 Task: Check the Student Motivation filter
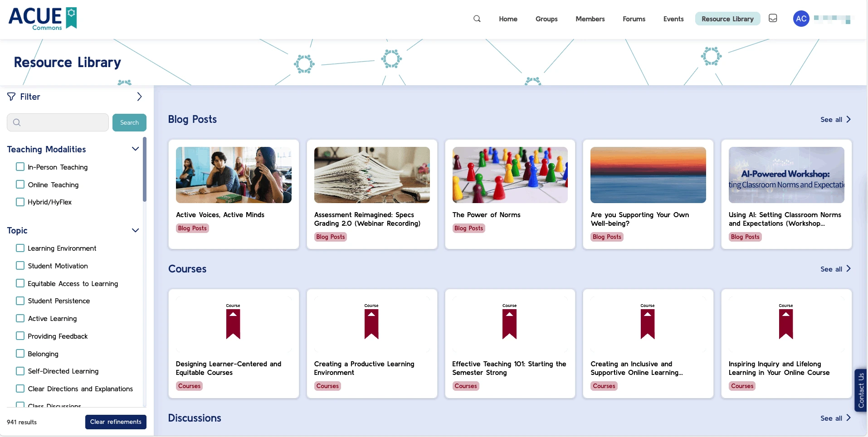click(20, 266)
